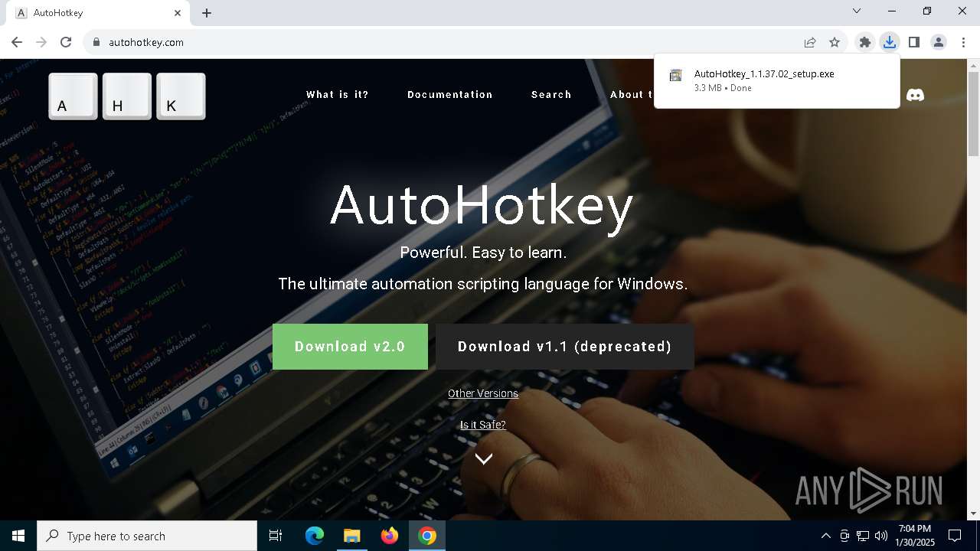Reload the autohotkey.com page
This screenshot has width=980, height=551.
tap(66, 42)
